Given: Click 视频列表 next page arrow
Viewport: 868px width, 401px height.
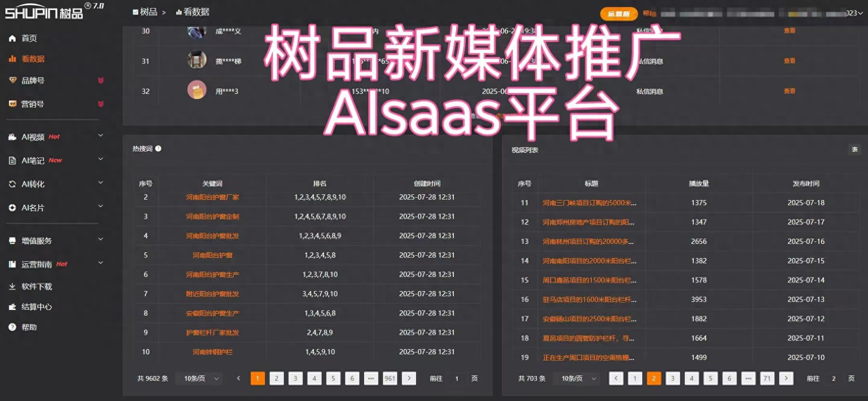Looking at the screenshot, I should tap(786, 378).
